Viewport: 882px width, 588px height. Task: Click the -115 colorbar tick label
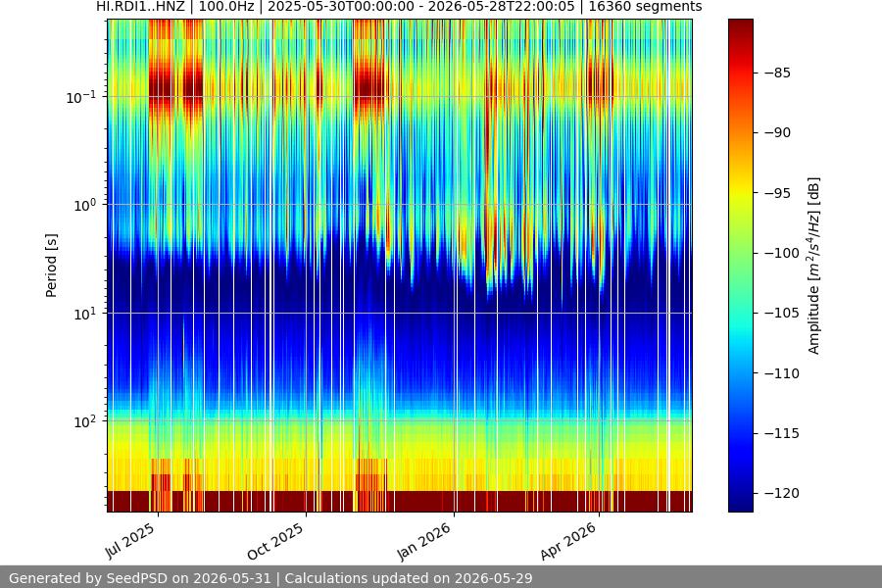(x=782, y=433)
